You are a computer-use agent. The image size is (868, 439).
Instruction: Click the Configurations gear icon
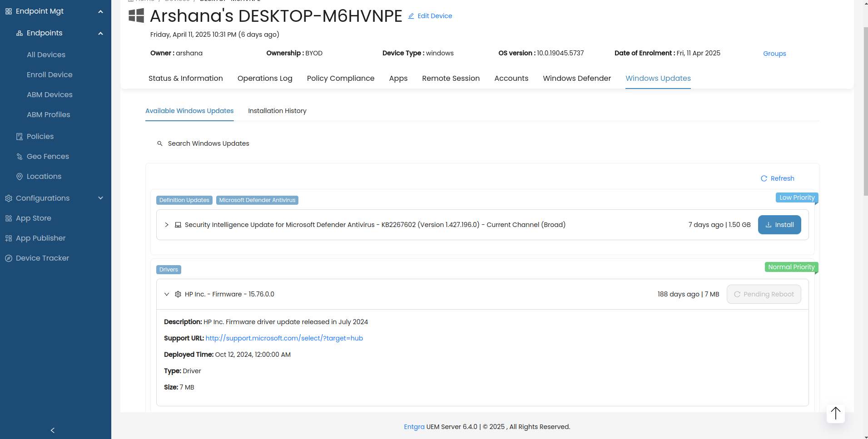(x=9, y=198)
